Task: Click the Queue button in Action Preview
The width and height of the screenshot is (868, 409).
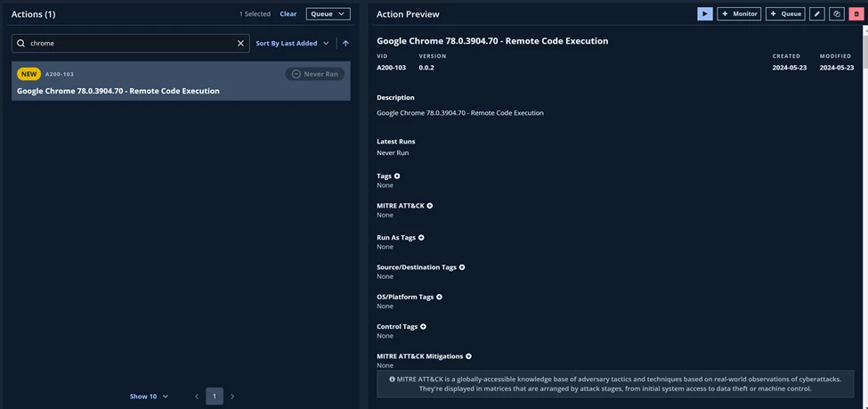Action: [x=785, y=14]
